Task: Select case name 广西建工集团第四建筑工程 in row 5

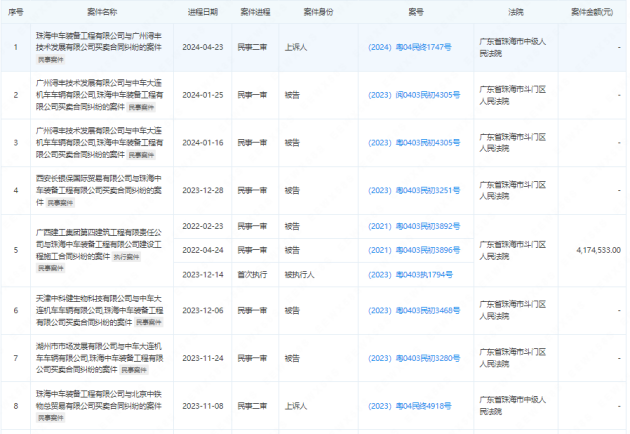Action: [x=99, y=244]
